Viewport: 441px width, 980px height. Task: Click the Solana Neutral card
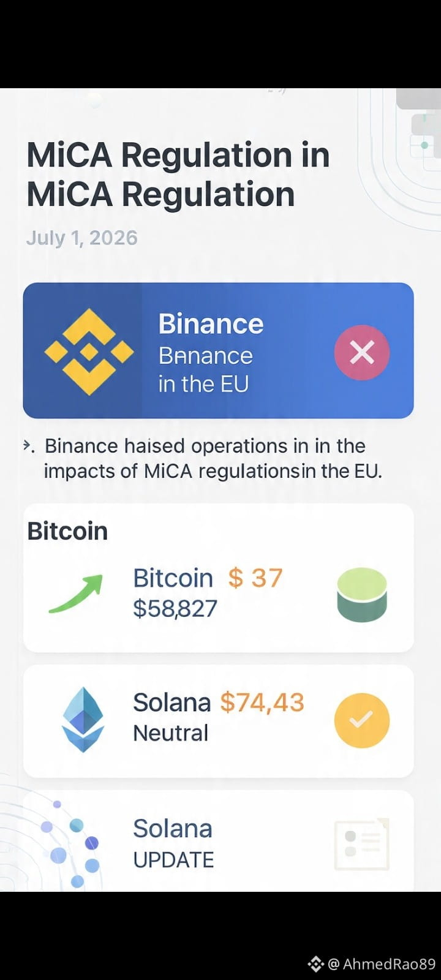218,721
